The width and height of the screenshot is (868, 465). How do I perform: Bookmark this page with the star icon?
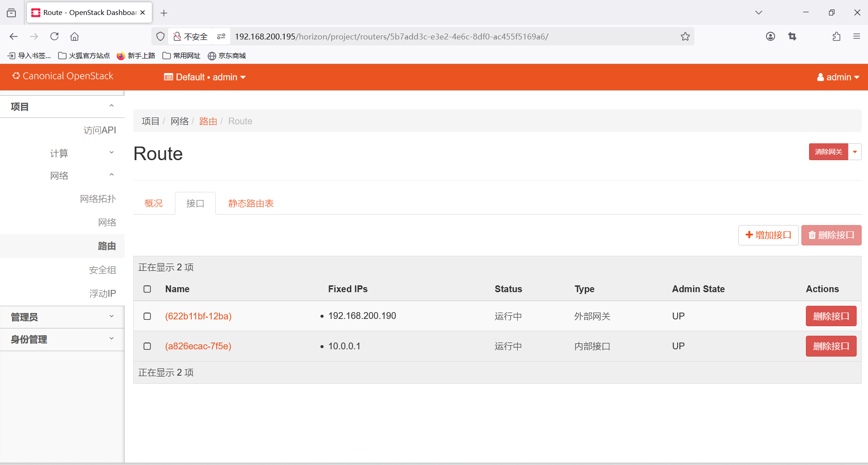coord(685,36)
